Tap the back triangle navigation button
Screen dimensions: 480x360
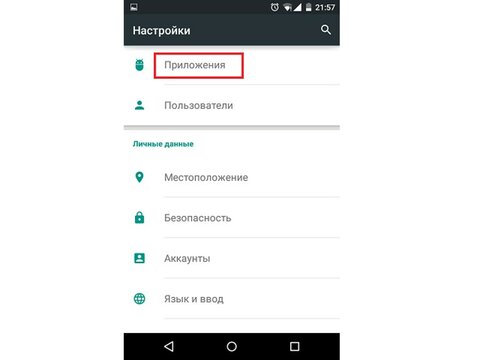(169, 346)
